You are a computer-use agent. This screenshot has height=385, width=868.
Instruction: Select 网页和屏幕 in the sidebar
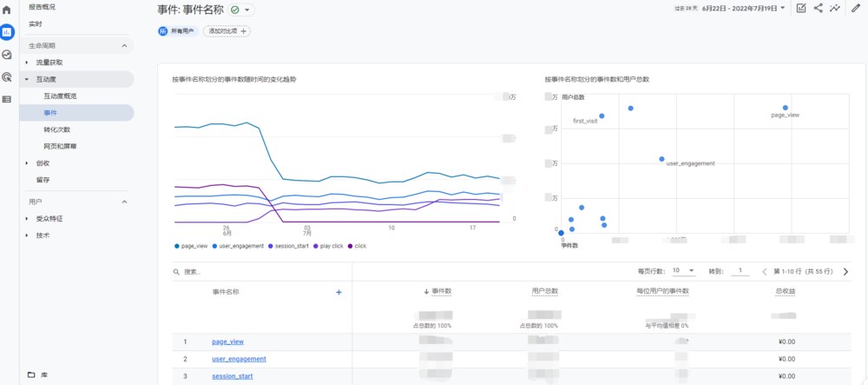click(x=60, y=146)
